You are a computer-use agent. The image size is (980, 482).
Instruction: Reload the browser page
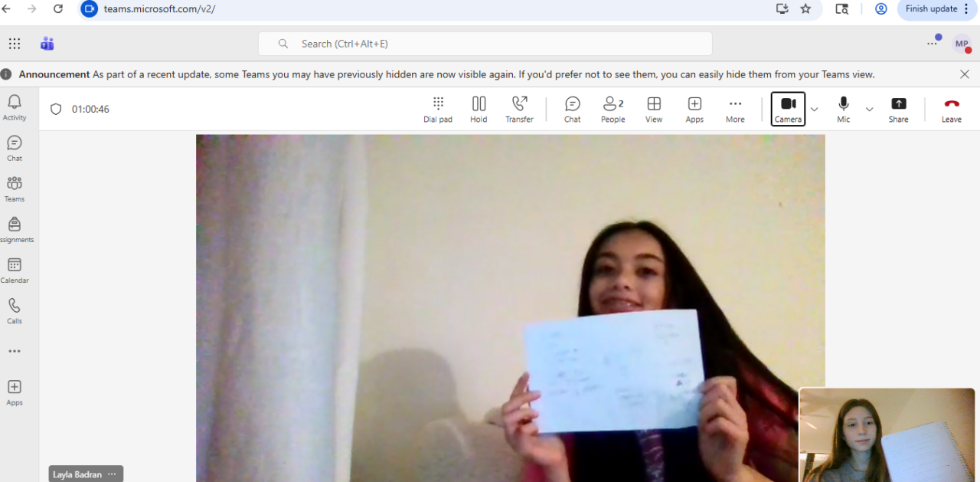(x=58, y=8)
